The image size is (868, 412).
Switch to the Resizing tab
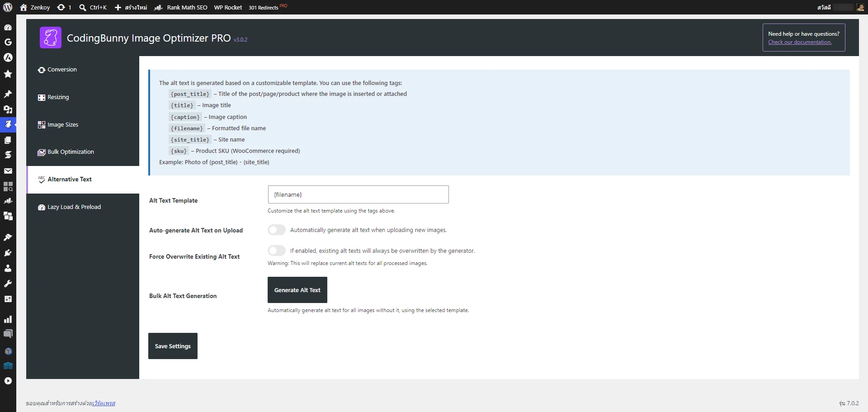click(x=83, y=97)
